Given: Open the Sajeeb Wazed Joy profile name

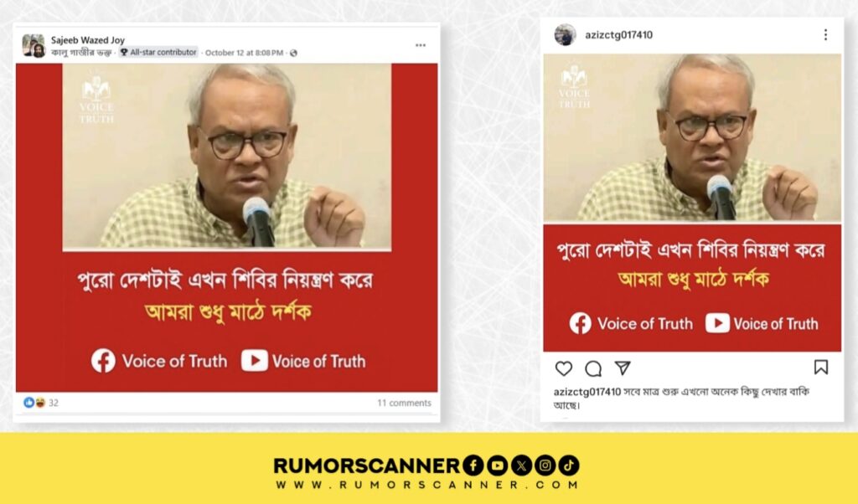Looking at the screenshot, I should click(x=87, y=40).
